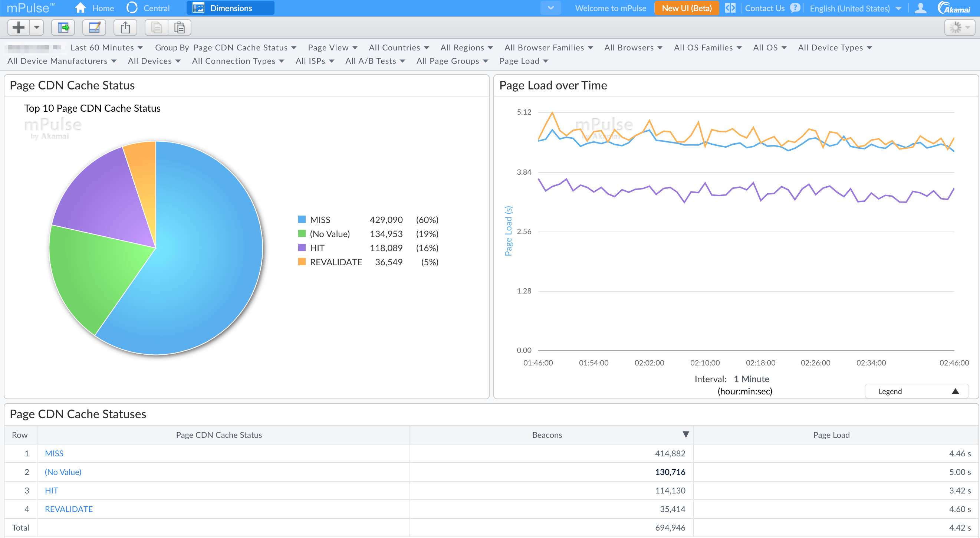Open the edit dashboard pencil icon
Viewport: 980px width, 538px height.
[94, 27]
